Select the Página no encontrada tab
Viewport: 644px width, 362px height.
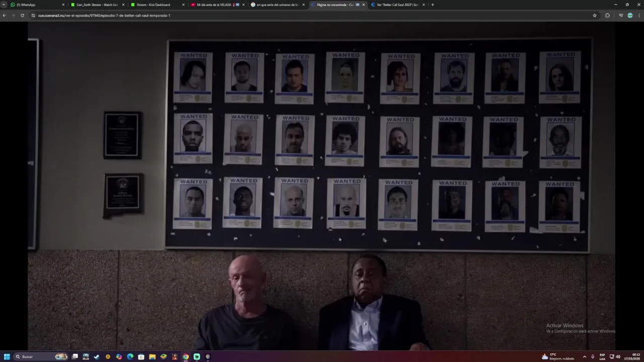(337, 5)
